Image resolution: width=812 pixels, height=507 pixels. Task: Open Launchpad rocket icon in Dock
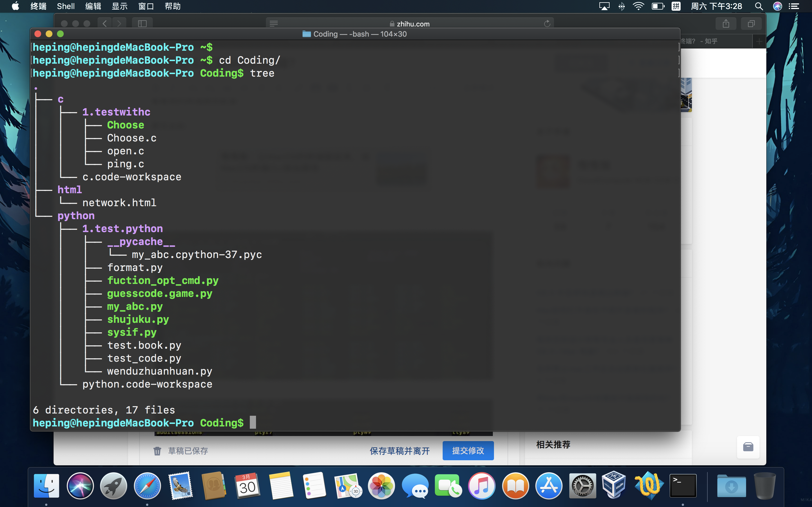point(113,486)
